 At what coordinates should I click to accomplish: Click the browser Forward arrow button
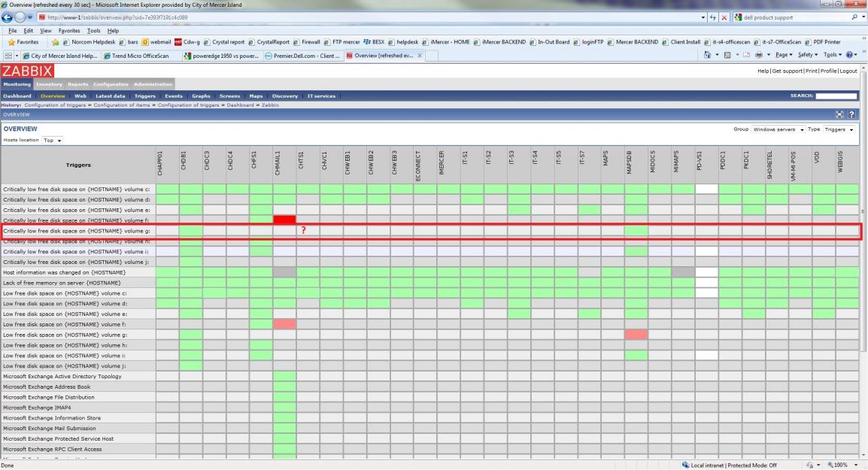click(x=20, y=17)
